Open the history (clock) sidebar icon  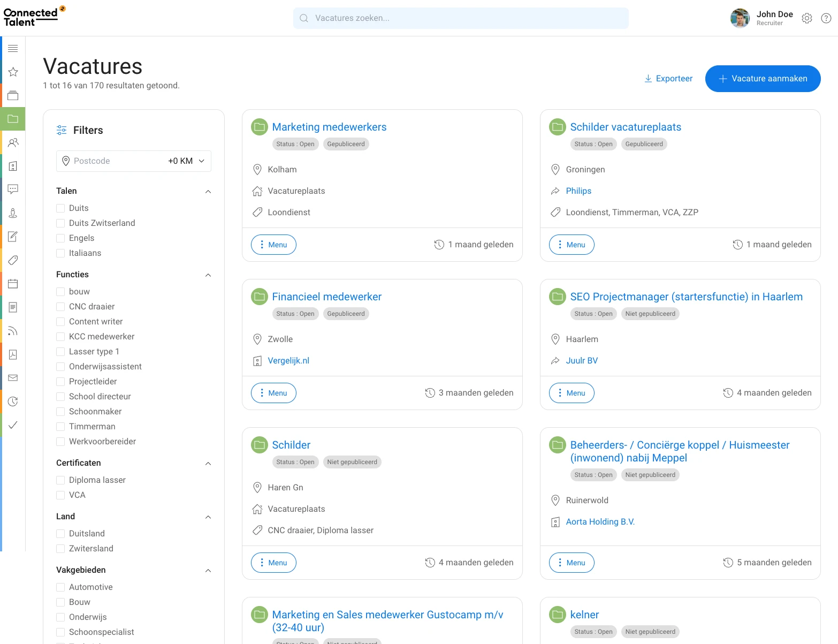click(x=13, y=401)
